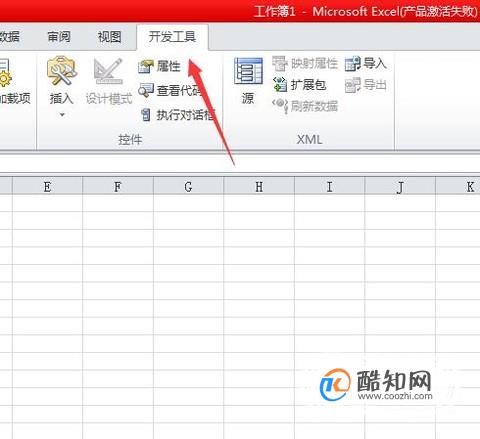Toggle Design Mode (设计模式)
The height and width of the screenshot is (439, 480).
[109, 81]
